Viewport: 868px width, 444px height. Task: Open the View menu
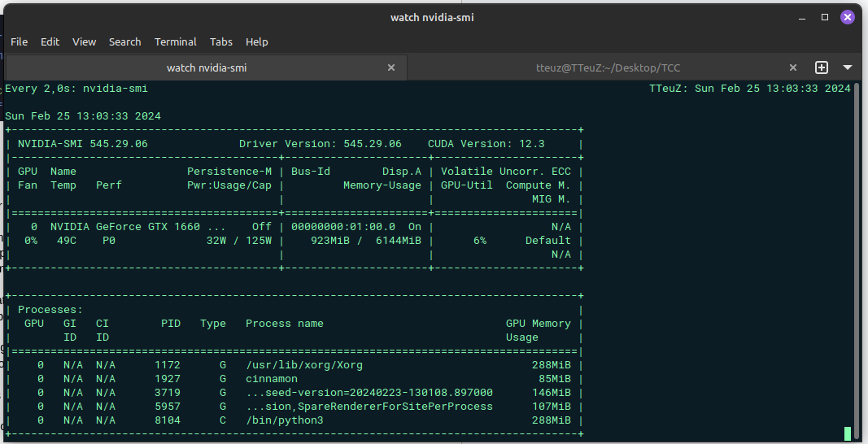pyautogui.click(x=84, y=41)
